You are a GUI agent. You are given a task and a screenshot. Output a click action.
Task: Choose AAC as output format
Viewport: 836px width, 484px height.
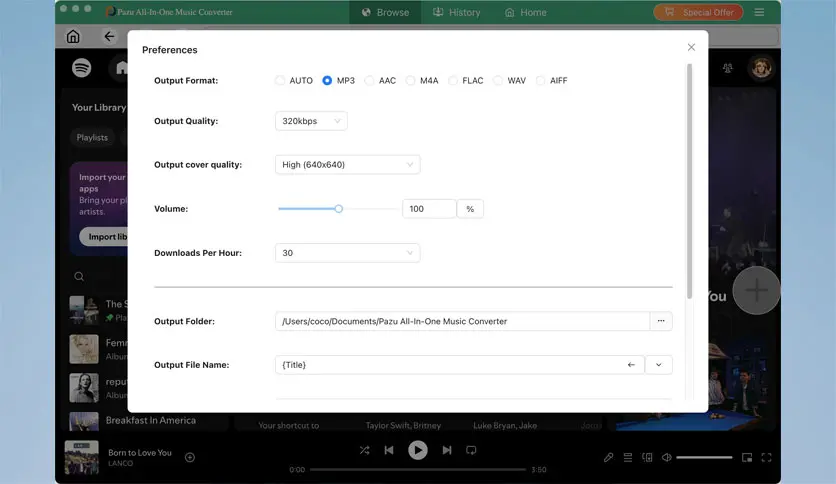click(x=369, y=80)
